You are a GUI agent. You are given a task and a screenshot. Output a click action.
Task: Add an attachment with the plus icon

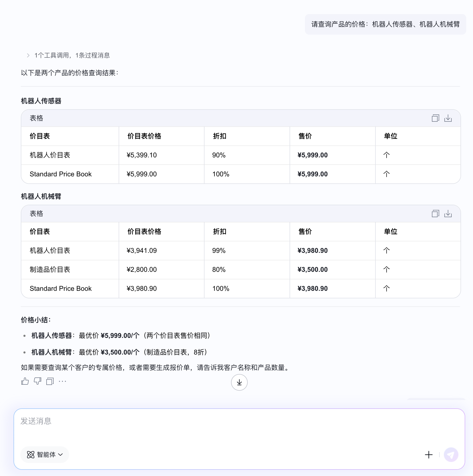(x=429, y=455)
